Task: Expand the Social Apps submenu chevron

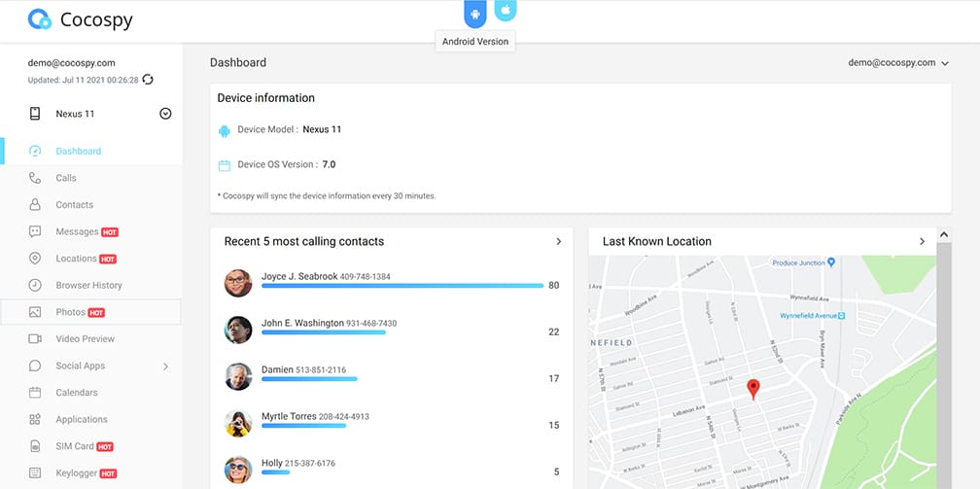Action: point(165,367)
